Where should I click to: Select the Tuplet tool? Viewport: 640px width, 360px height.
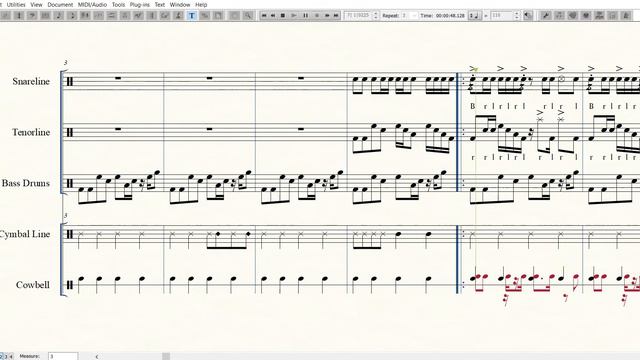point(98,16)
